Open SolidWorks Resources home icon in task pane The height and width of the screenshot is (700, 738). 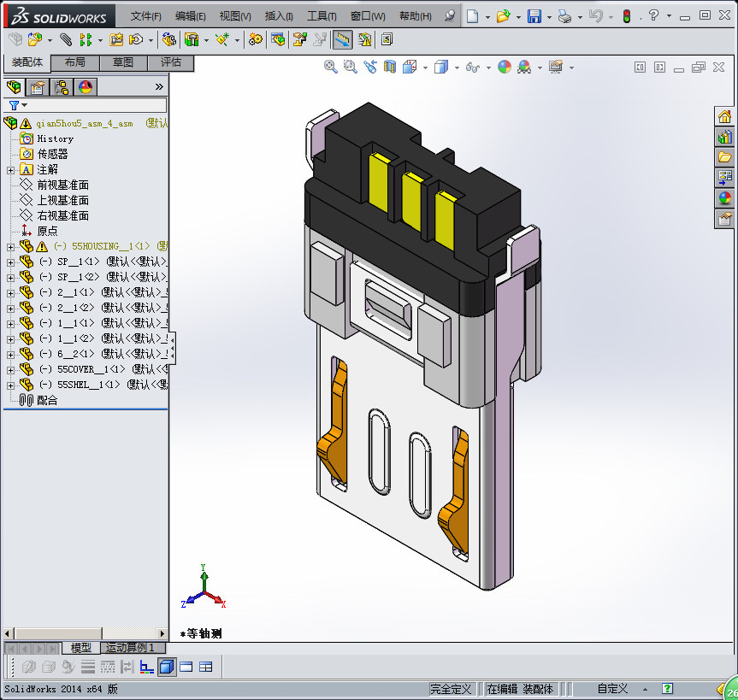tap(725, 116)
